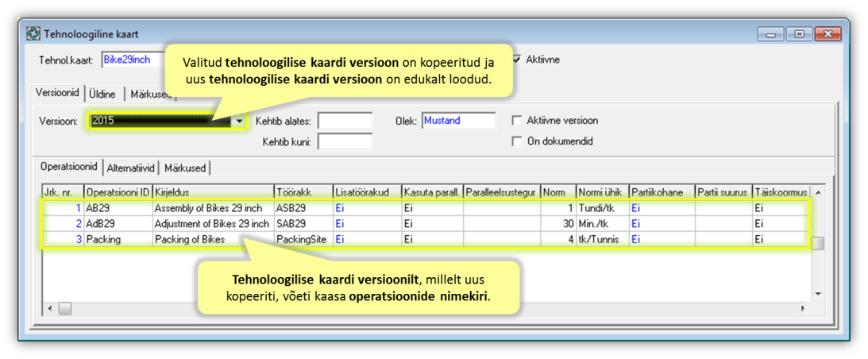Click the Kehtib kuni date field
This screenshot has height=359, width=868.
345,141
